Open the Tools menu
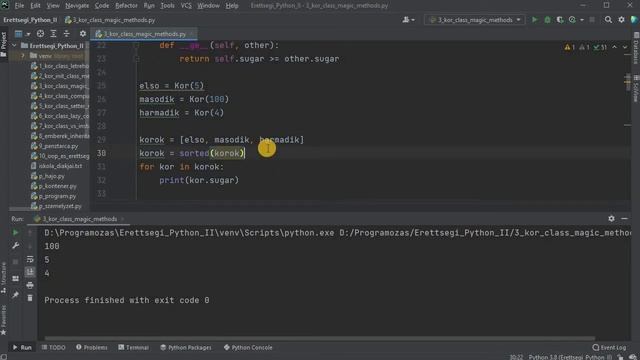640x360 pixels. click(167, 6)
